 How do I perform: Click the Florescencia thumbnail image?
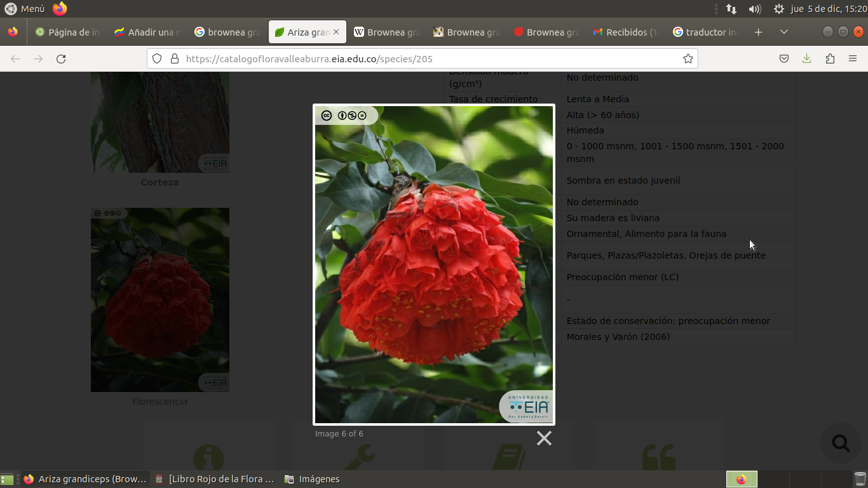160,300
